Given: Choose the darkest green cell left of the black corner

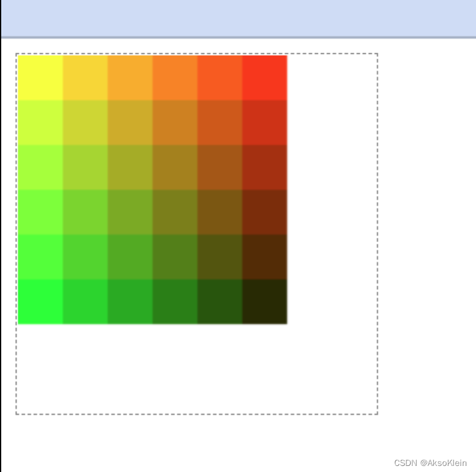Looking at the screenshot, I should click(x=220, y=301).
